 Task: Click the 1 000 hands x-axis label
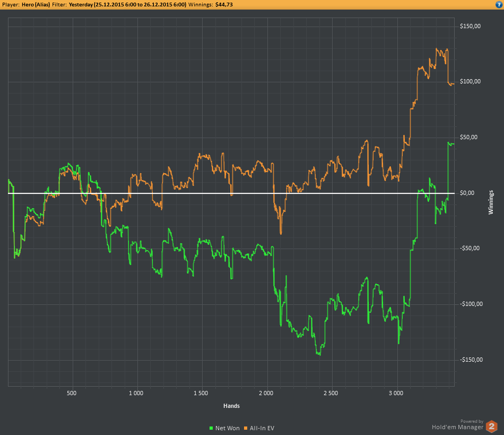pos(136,393)
